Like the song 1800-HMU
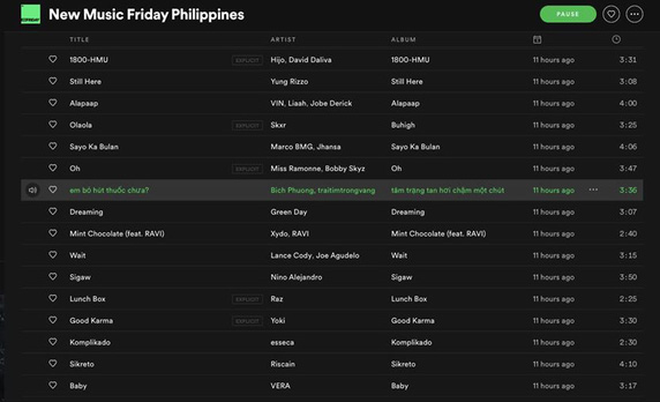The width and height of the screenshot is (660, 402). pyautogui.click(x=53, y=59)
